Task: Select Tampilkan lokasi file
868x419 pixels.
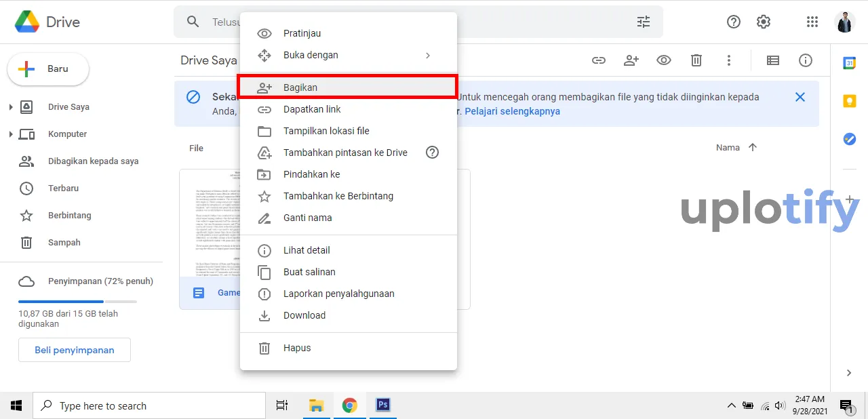Action: tap(349, 131)
